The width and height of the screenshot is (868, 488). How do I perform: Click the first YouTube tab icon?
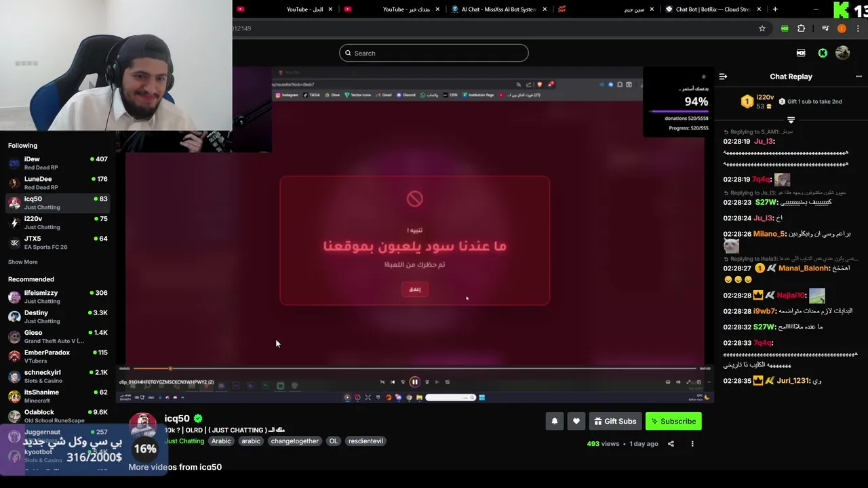241,9
